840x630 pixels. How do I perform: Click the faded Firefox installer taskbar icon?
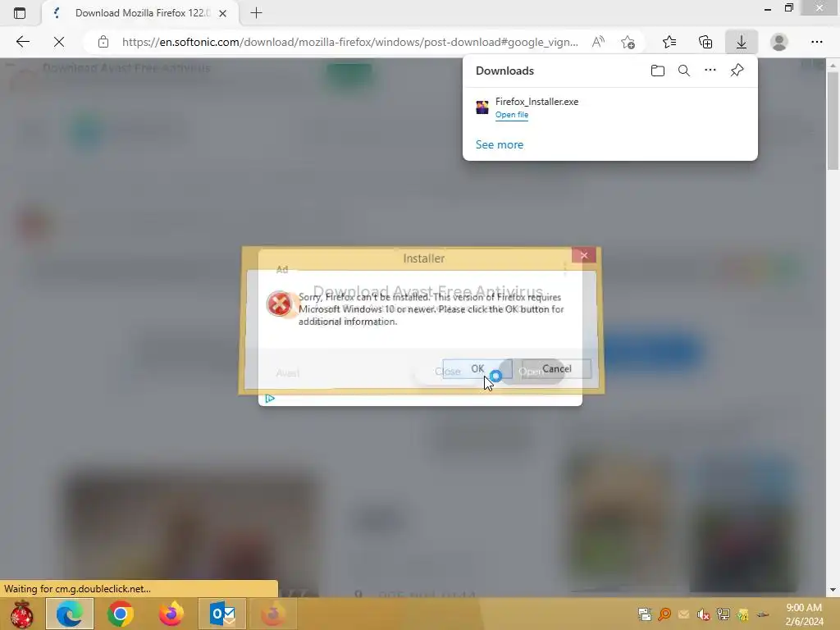(273, 614)
